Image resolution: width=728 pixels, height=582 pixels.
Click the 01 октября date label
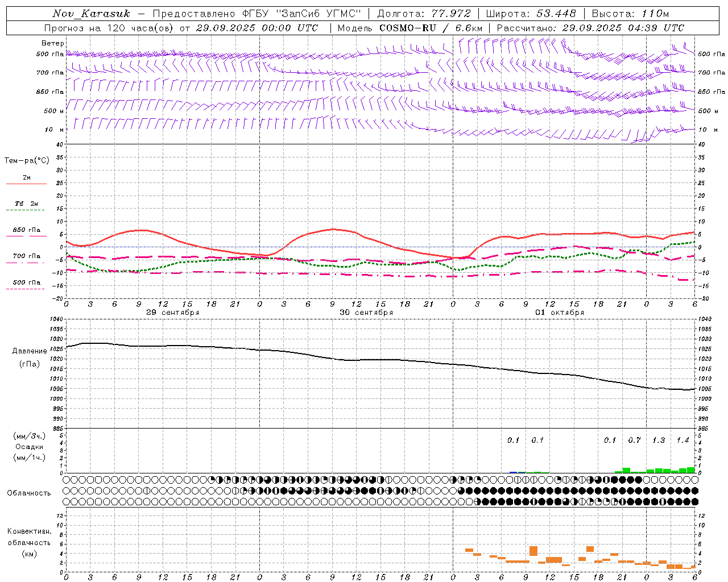(560, 313)
